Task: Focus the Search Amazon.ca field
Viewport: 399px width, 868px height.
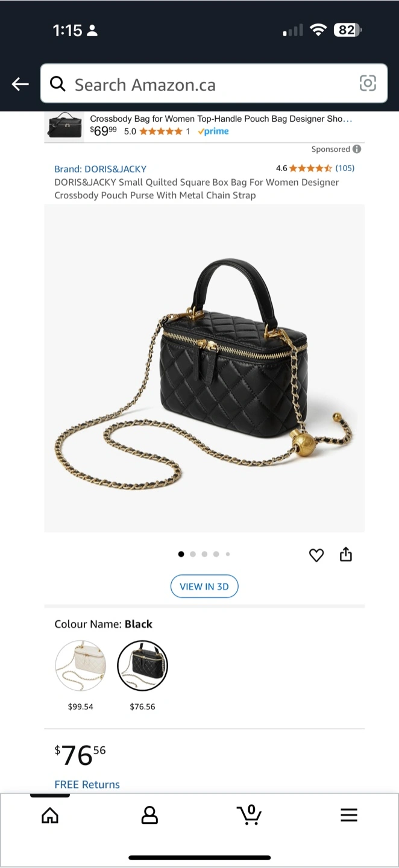Action: point(214,84)
